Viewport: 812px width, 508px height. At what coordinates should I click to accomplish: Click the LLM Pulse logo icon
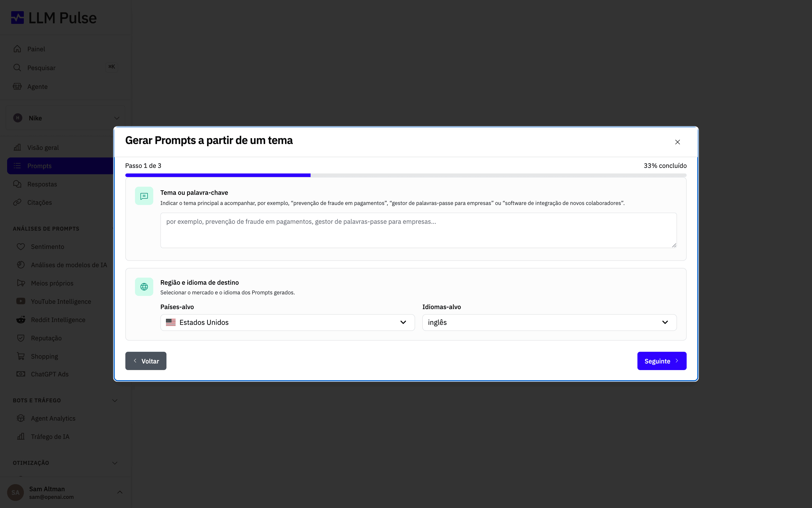coord(18,18)
